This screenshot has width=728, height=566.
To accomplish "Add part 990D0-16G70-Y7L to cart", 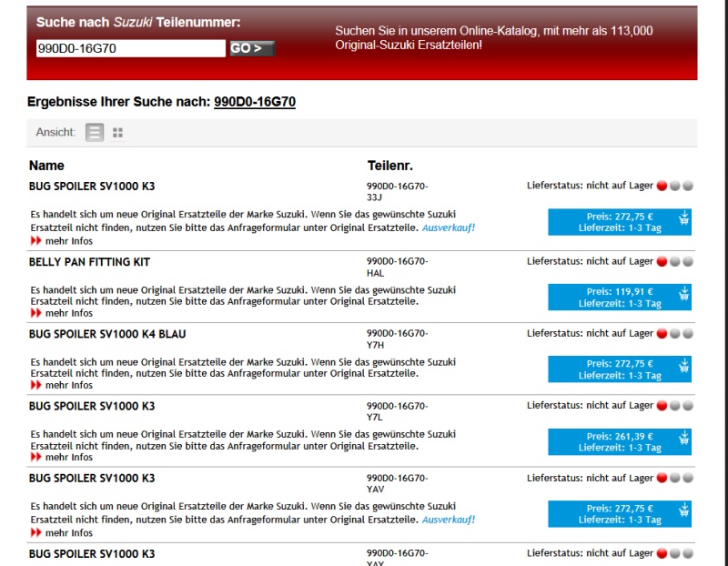I will 683,439.
